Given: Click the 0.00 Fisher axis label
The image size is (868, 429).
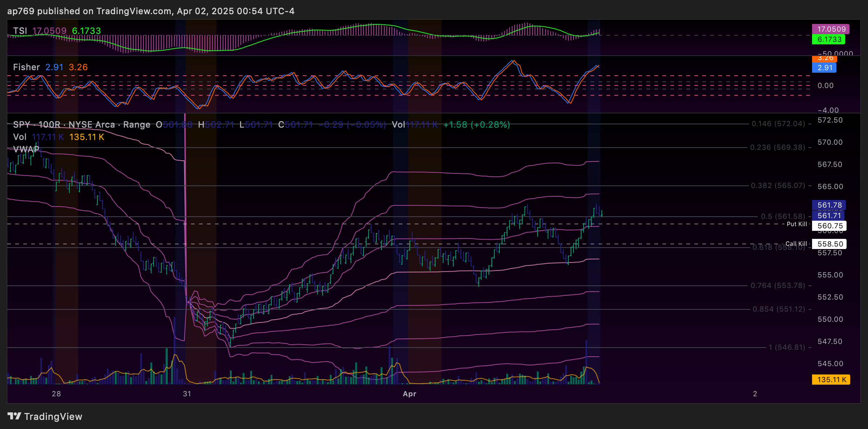Looking at the screenshot, I should point(826,85).
